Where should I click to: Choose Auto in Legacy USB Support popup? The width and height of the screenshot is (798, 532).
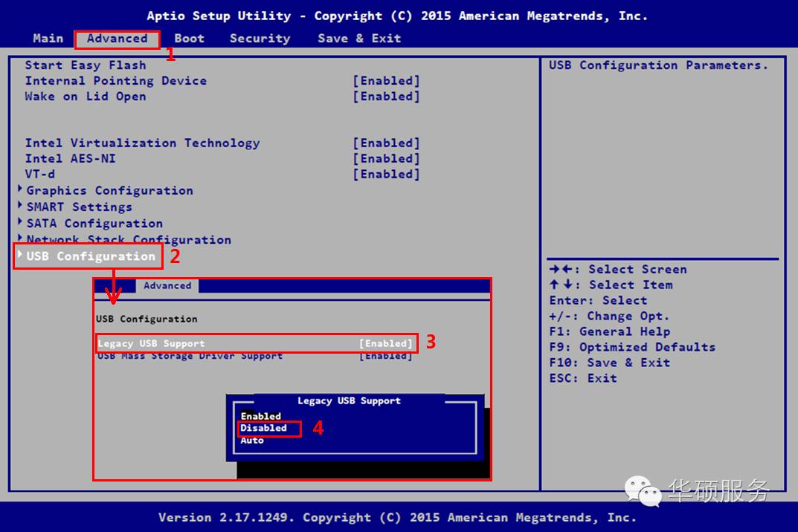click(x=252, y=441)
